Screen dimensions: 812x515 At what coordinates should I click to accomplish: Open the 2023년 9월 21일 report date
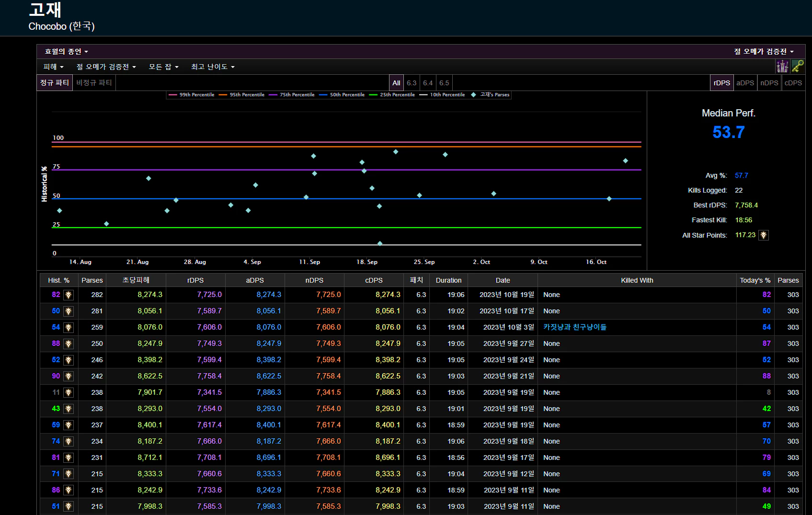509,376
